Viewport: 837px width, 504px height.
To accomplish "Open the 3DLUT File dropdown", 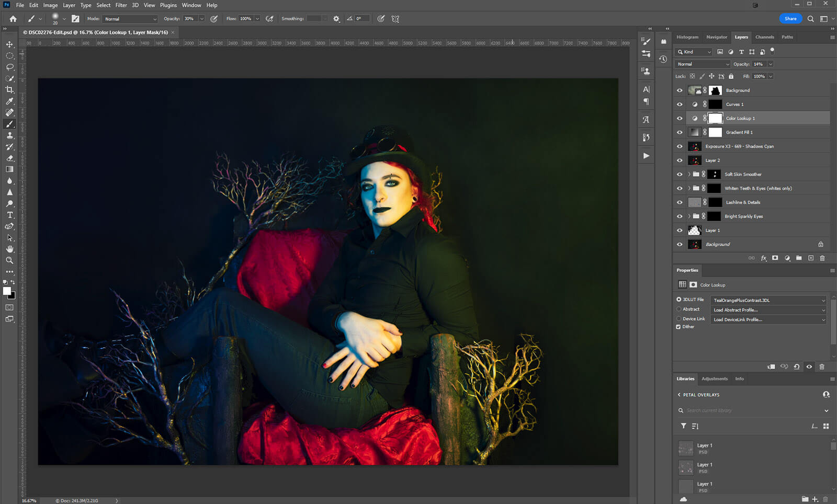I will pyautogui.click(x=768, y=300).
